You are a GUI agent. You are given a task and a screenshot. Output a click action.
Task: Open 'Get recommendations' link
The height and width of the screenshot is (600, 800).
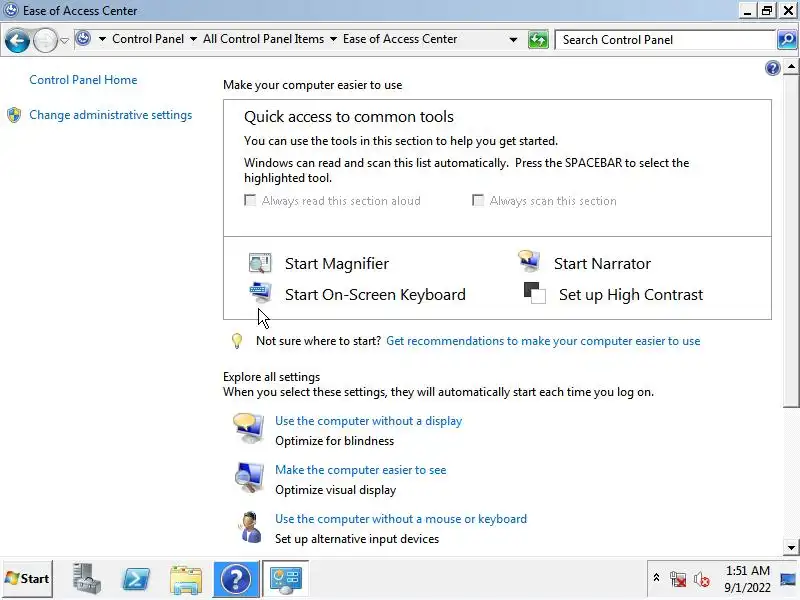543,341
